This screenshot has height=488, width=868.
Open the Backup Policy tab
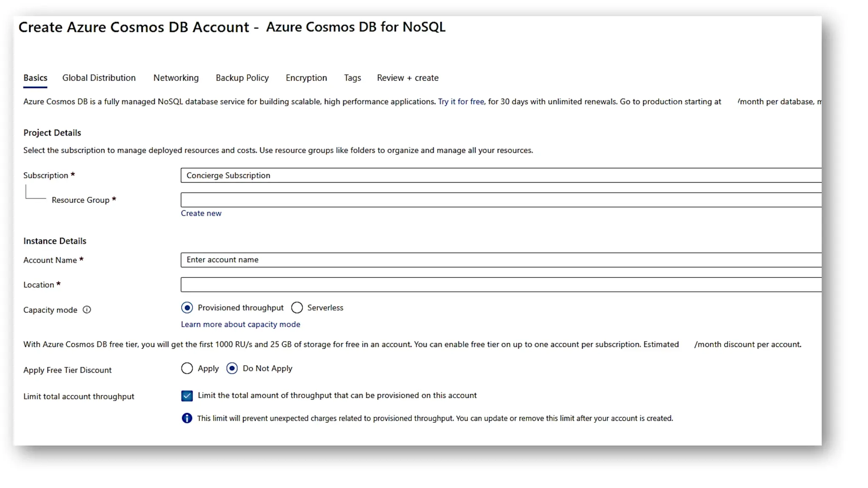242,78
